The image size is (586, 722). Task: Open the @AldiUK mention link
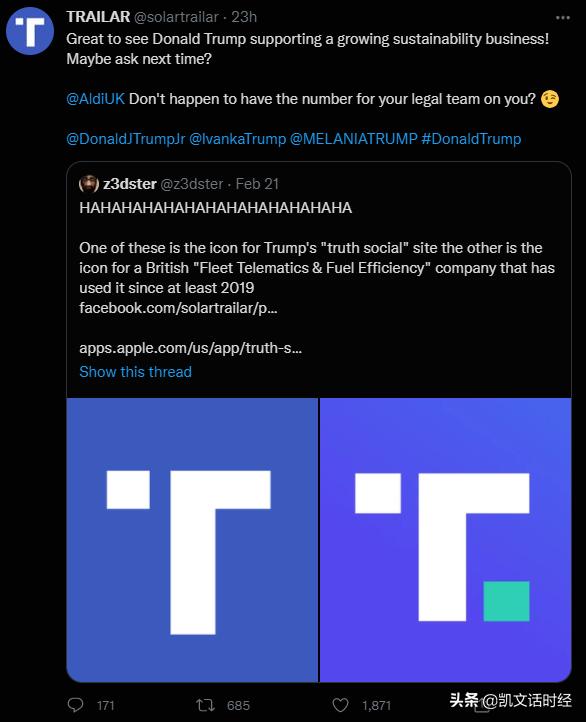[x=95, y=99]
